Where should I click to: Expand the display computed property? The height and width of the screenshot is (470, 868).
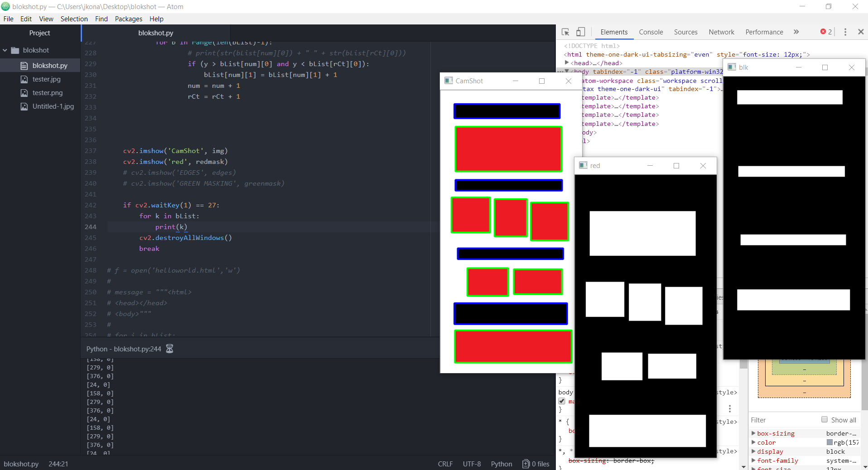point(753,451)
